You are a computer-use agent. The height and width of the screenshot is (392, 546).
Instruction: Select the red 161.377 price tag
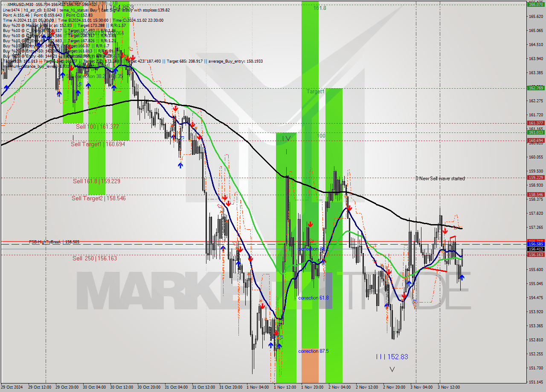tap(535, 123)
